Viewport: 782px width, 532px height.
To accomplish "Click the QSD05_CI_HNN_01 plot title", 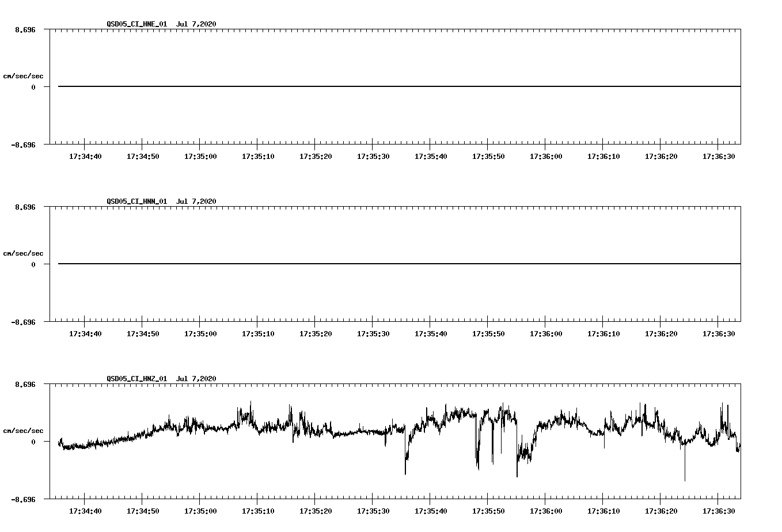I will 161,201.
